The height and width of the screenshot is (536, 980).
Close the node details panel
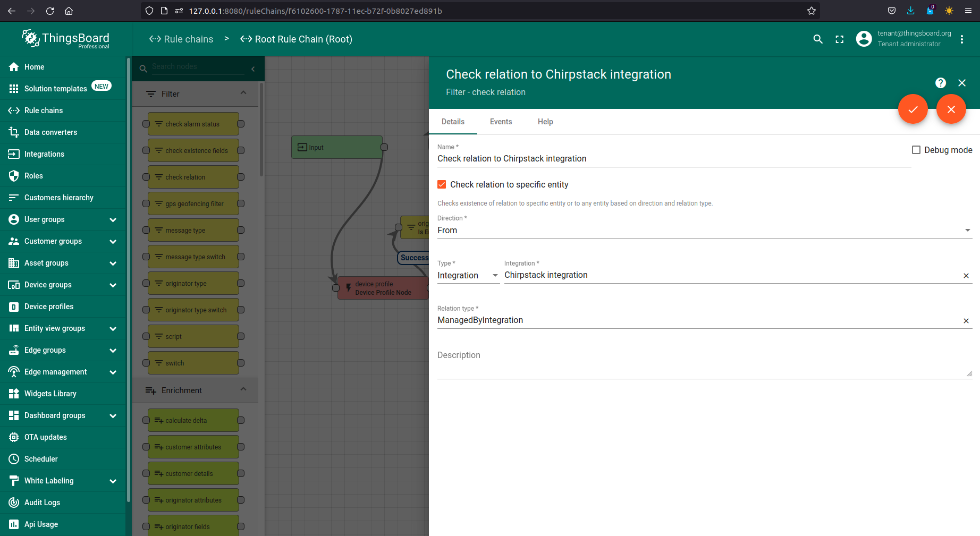(962, 83)
